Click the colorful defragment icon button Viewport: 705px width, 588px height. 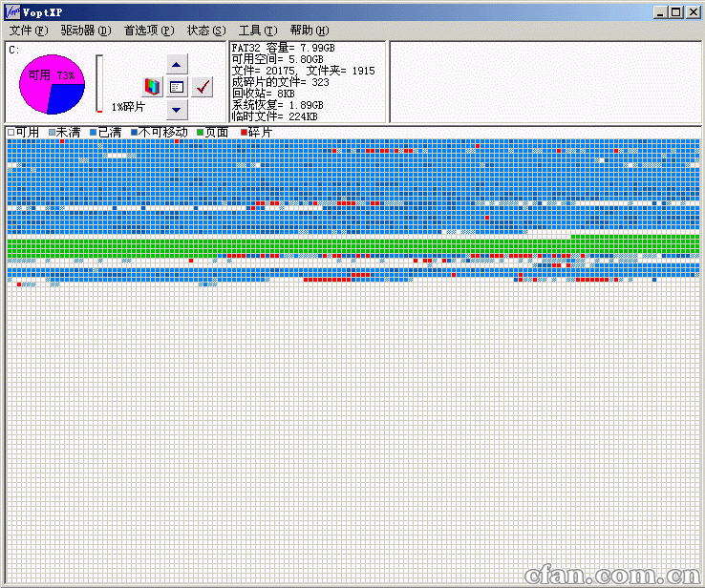click(x=152, y=86)
